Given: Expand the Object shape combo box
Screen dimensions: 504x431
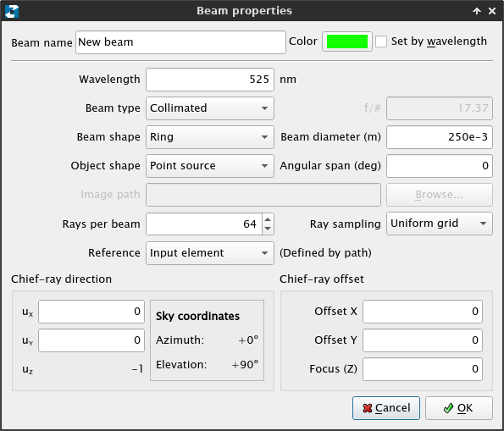Looking at the screenshot, I should coord(210,166).
